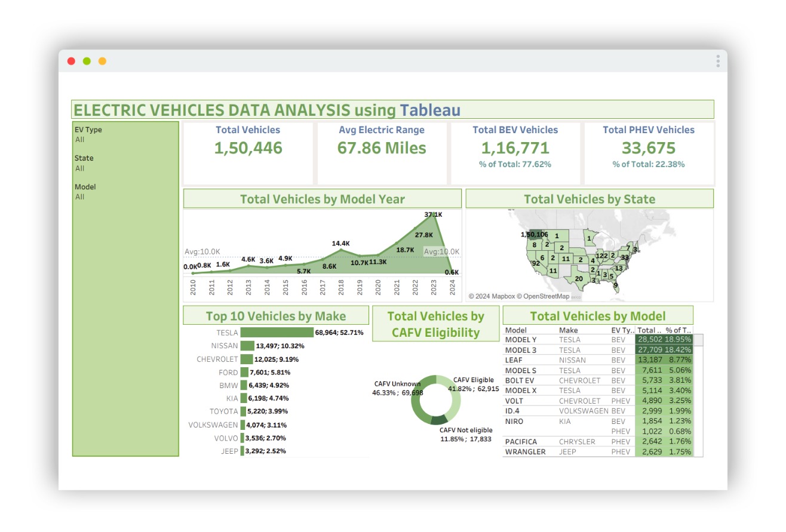Viewport: 786px width, 532px height.
Task: Click the Total Vehicles 1,50,446 value
Action: 248,148
